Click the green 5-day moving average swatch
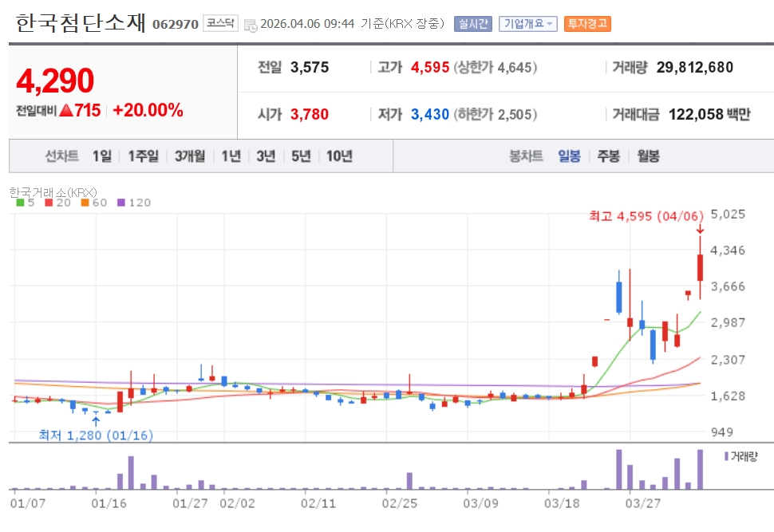774x532 pixels. point(20,203)
